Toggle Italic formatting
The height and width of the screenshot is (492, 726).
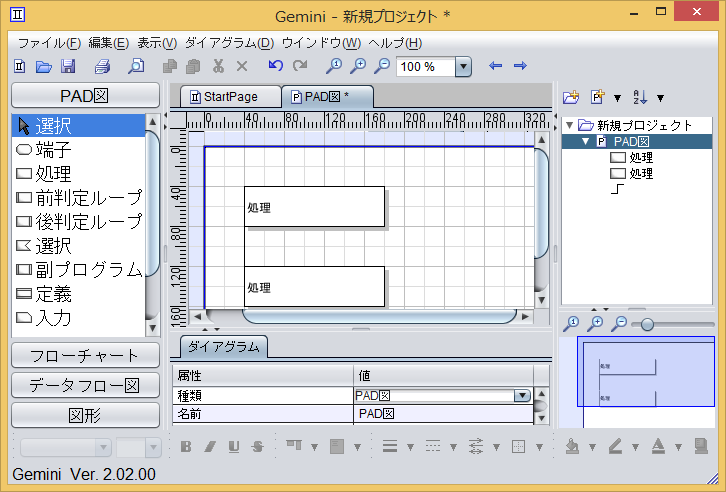[x=210, y=446]
